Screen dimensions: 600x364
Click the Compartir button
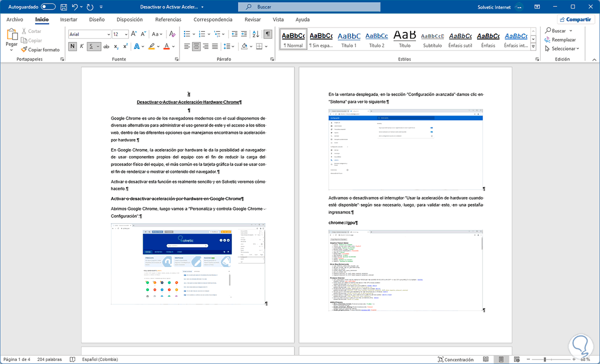pos(575,19)
